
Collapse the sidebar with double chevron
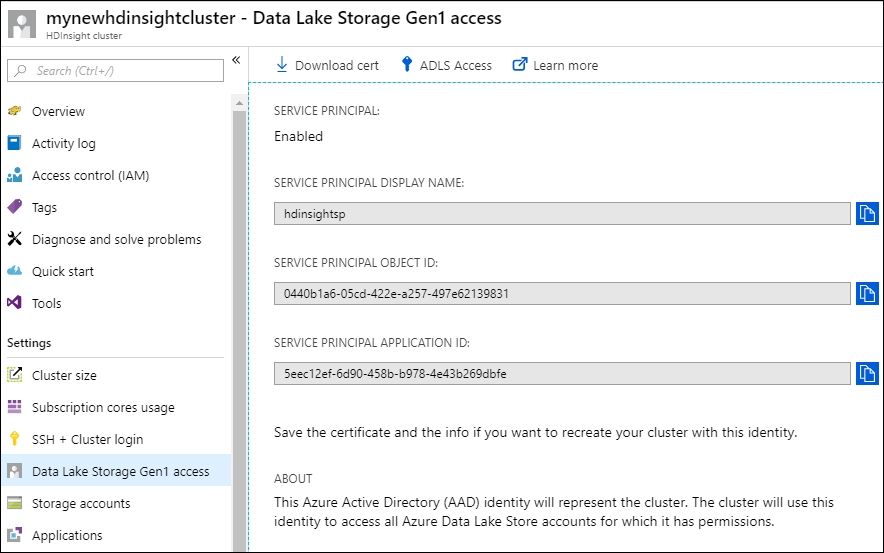[236, 60]
